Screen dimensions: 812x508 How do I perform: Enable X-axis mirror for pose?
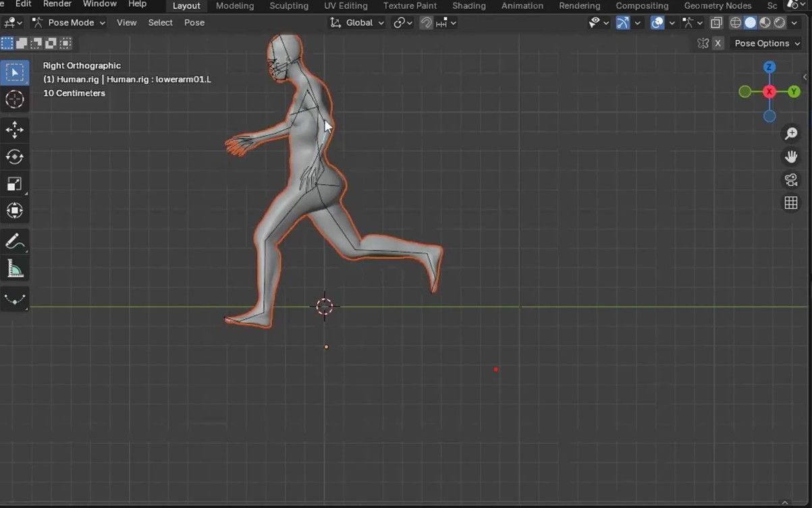[718, 43]
